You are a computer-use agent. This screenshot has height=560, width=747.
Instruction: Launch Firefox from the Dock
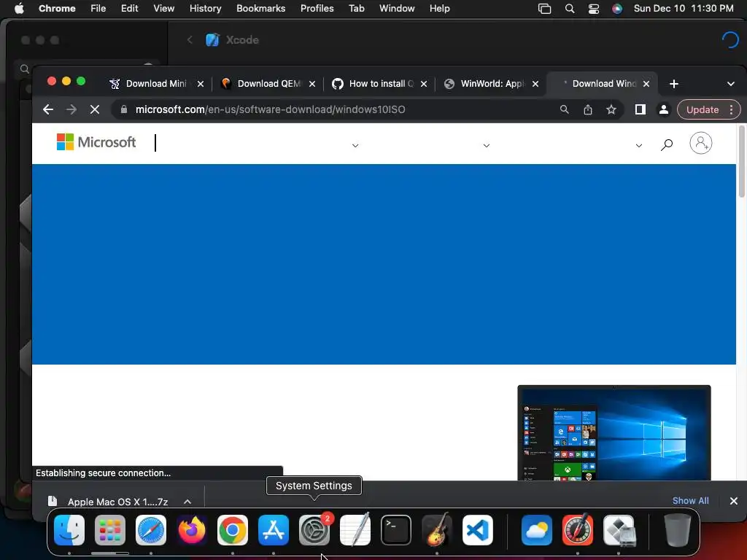[192, 530]
